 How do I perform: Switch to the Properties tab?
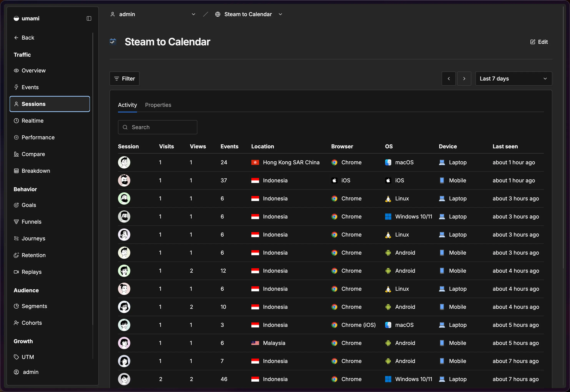[x=158, y=105]
